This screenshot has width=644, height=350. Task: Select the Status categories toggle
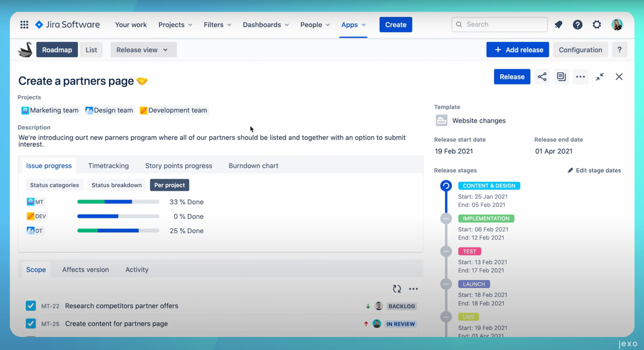pos(54,185)
